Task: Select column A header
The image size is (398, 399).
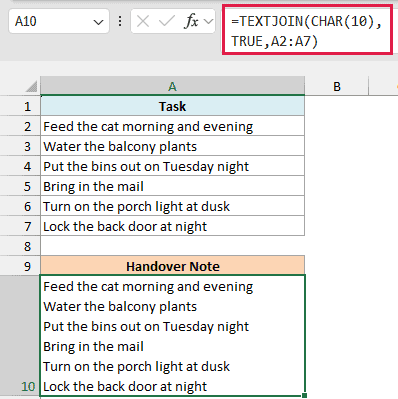Action: point(172,86)
